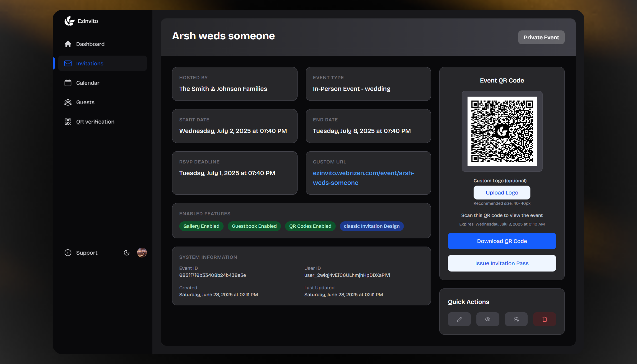Screen dimensions: 637x364
Task: Click the Guestbook Enabled badge
Action: coord(254,226)
